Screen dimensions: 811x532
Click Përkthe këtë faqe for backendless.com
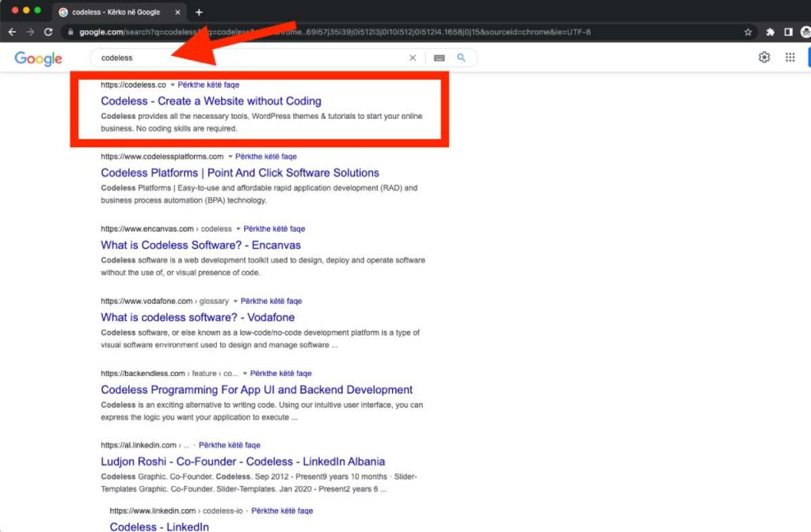281,374
